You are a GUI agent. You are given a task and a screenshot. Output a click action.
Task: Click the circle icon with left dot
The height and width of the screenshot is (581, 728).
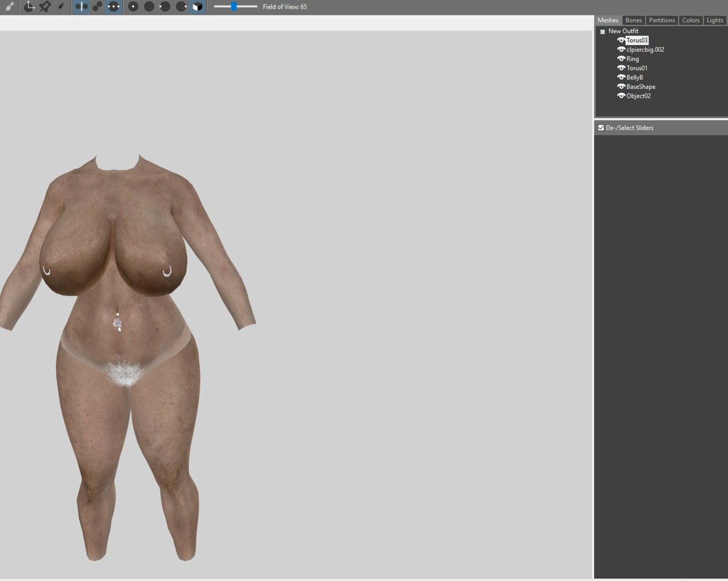(165, 6)
